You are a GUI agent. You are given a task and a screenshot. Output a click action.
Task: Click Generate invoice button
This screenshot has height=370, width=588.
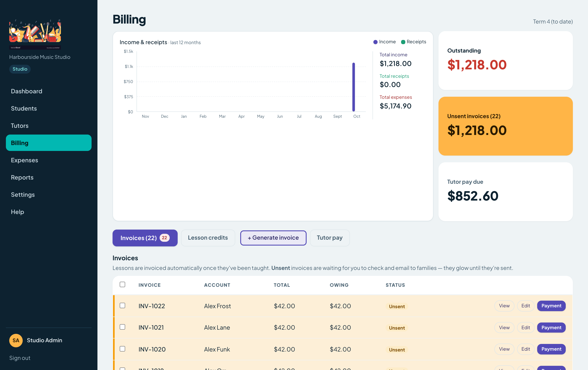[273, 238]
